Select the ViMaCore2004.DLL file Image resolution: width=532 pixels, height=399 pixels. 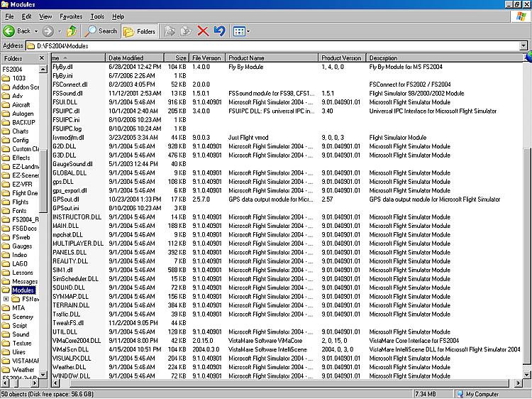(77, 340)
